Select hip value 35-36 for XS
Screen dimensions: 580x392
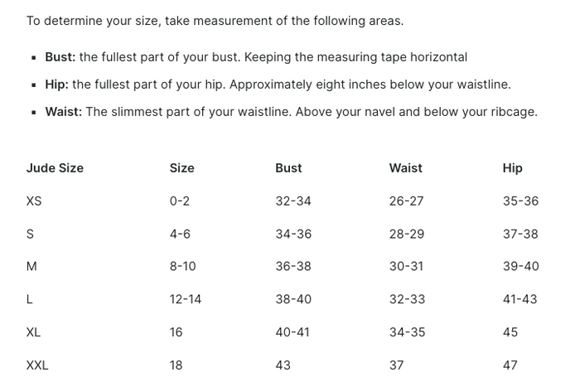tap(520, 201)
